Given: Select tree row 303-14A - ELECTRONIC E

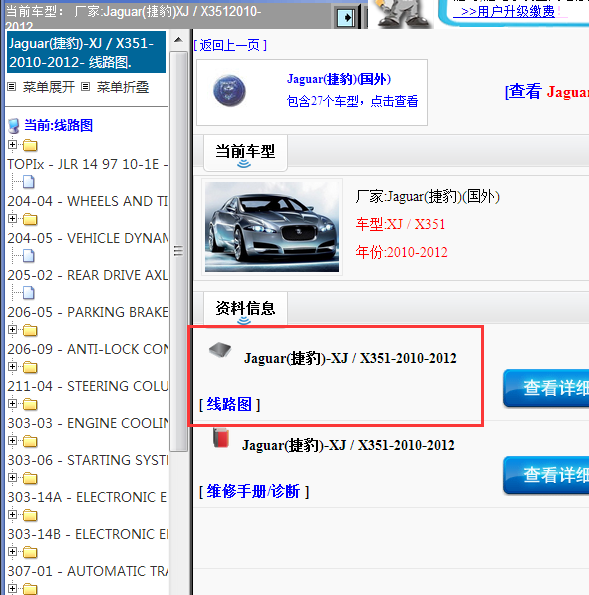Looking at the screenshot, I should click(x=88, y=497).
